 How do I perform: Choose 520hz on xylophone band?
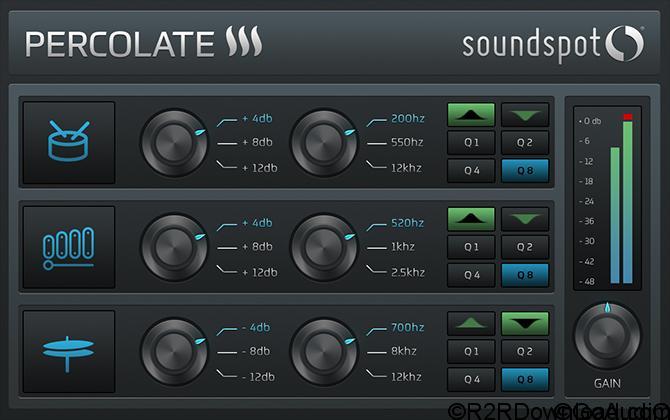[x=408, y=223]
